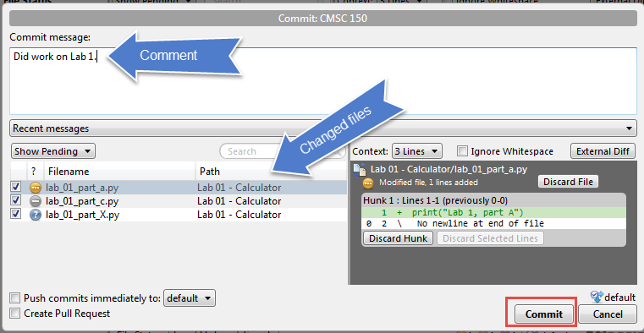Click the Commit button
This screenshot has height=333, width=644.
pos(544,314)
